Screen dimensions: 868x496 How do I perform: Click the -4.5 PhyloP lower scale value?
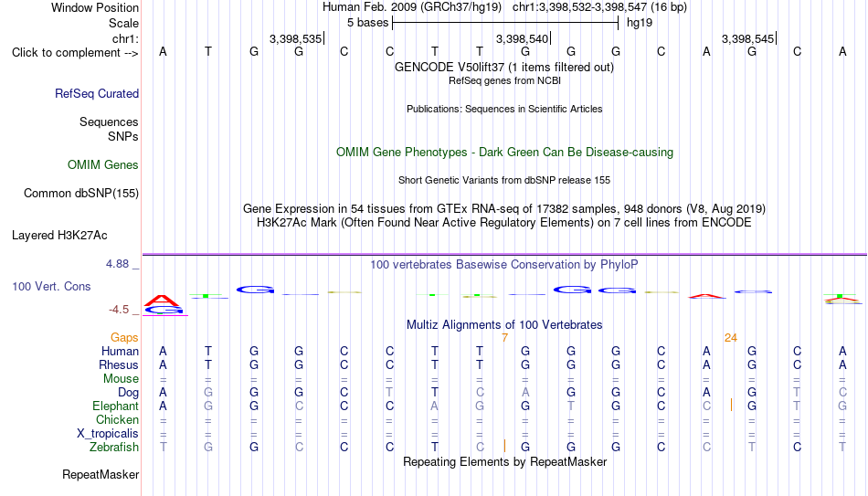(x=119, y=310)
